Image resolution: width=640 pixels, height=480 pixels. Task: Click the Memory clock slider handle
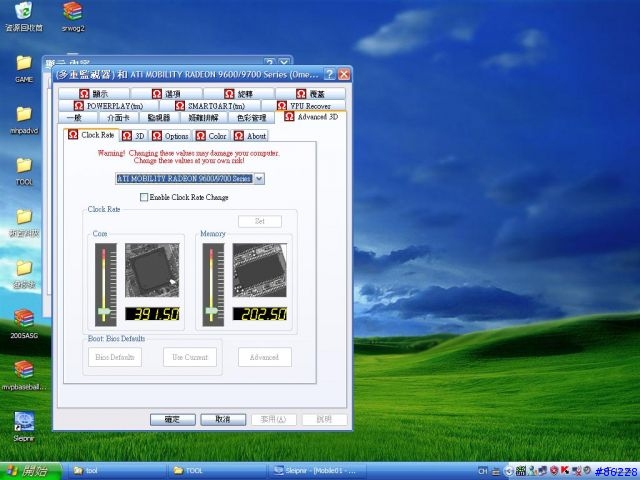click(211, 312)
